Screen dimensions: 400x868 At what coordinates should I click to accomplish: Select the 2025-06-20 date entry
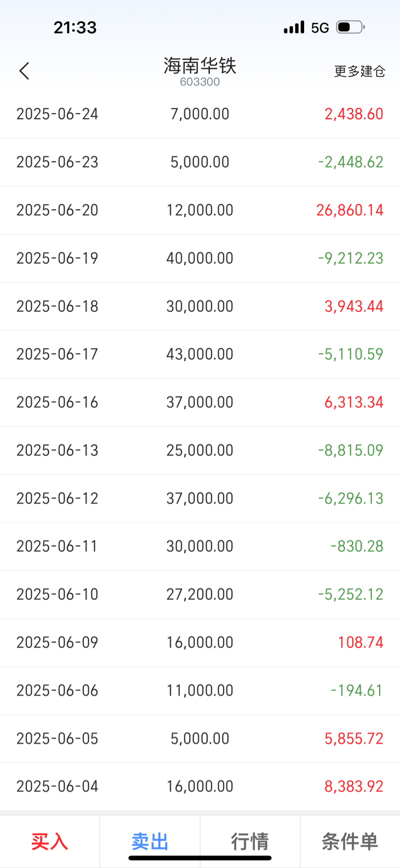click(57, 210)
